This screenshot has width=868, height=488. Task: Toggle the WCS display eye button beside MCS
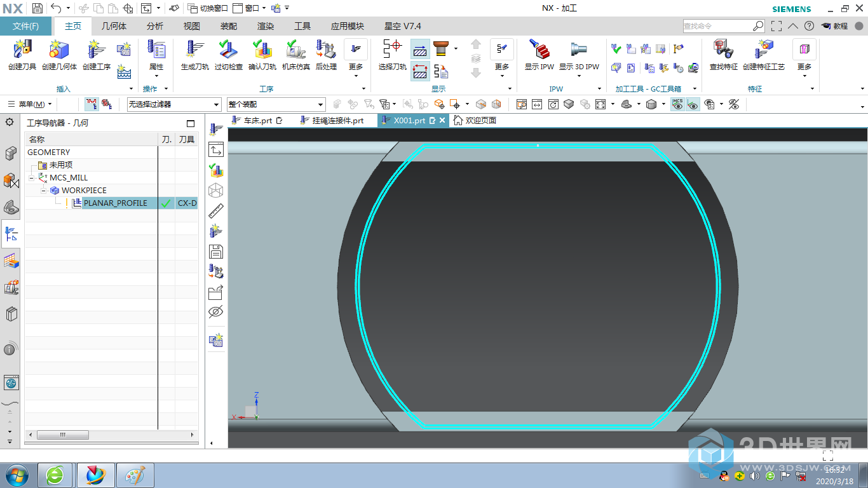(693, 104)
